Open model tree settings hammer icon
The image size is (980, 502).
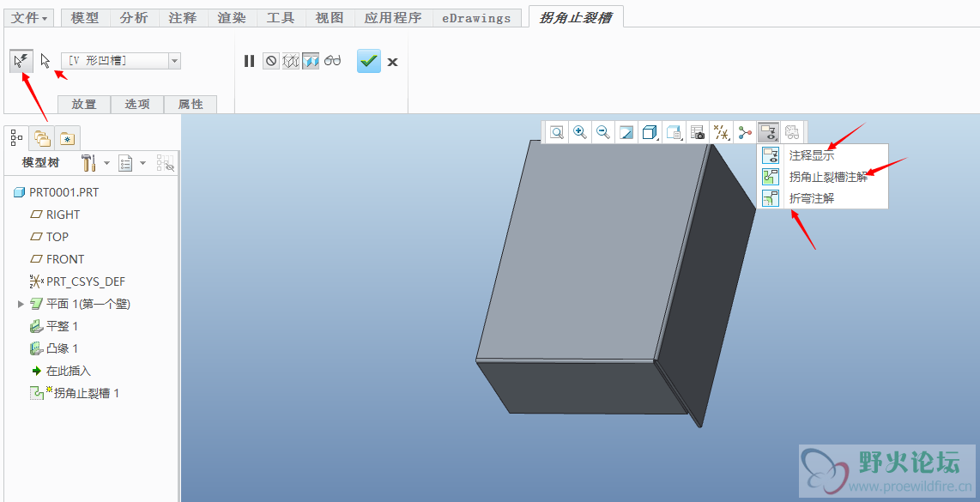pos(88,164)
